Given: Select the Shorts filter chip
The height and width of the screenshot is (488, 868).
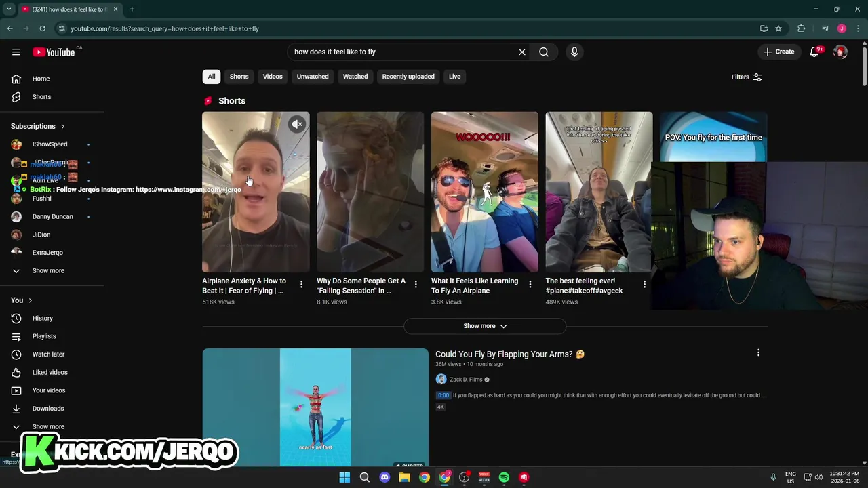Looking at the screenshot, I should [x=239, y=77].
